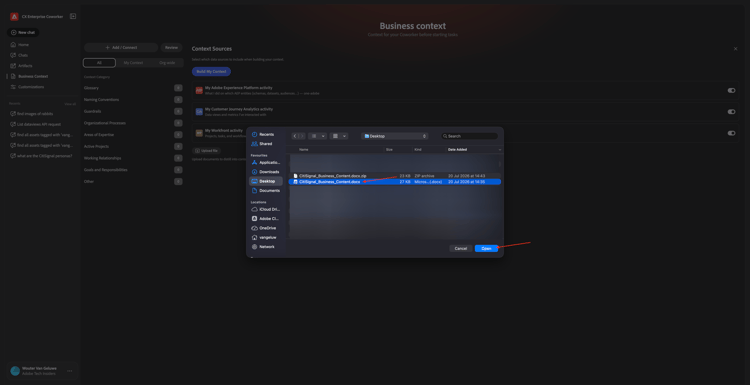Select CitiSignal_Business_Content.docx.zip file

395,176
